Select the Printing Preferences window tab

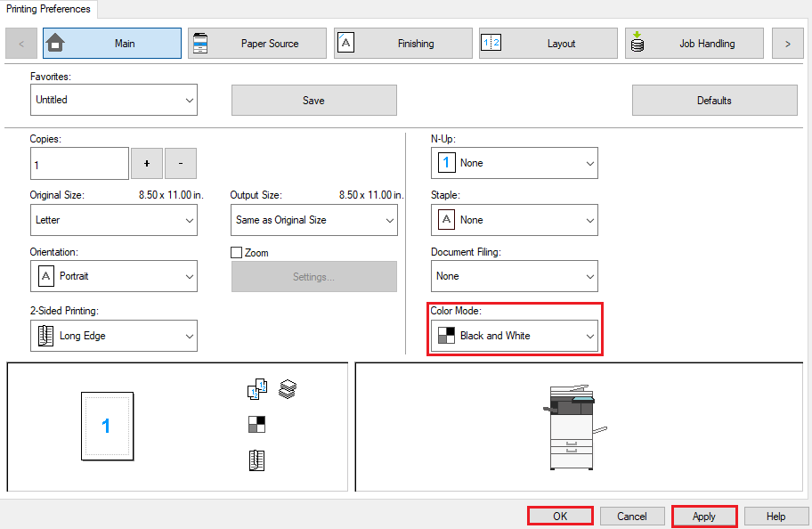point(48,8)
